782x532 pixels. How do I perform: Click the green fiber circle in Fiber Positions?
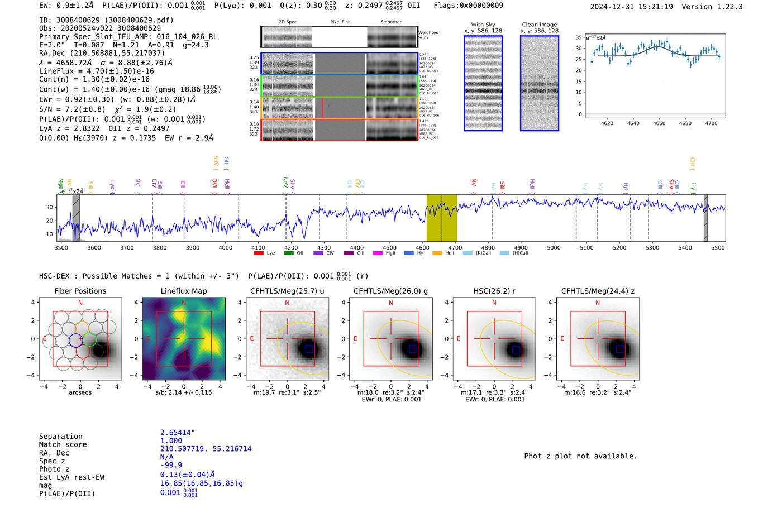90,340
